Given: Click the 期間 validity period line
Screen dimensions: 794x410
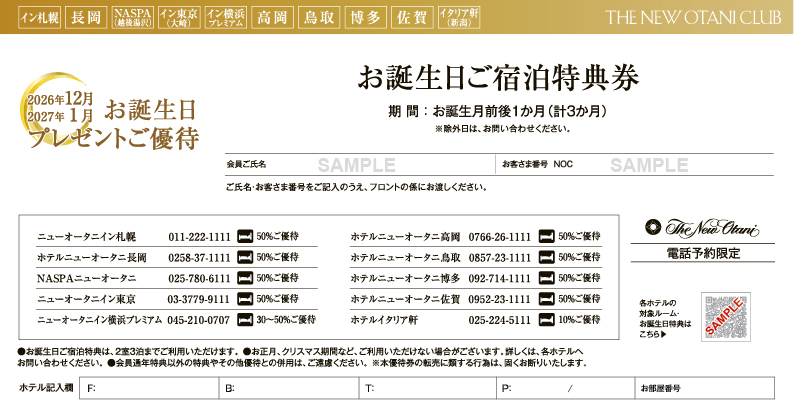Looking at the screenshot, I should tap(497, 111).
